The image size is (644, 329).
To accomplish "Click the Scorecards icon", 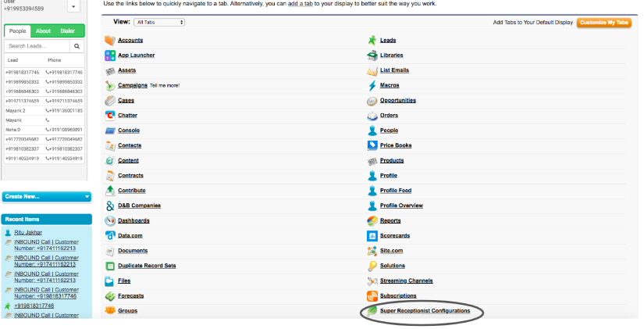I will pos(372,236).
